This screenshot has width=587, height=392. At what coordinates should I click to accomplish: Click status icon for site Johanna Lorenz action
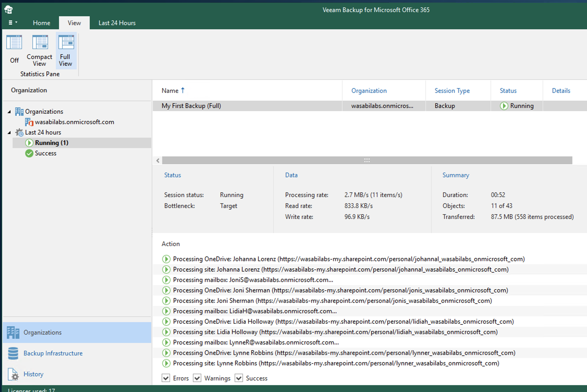pos(166,269)
